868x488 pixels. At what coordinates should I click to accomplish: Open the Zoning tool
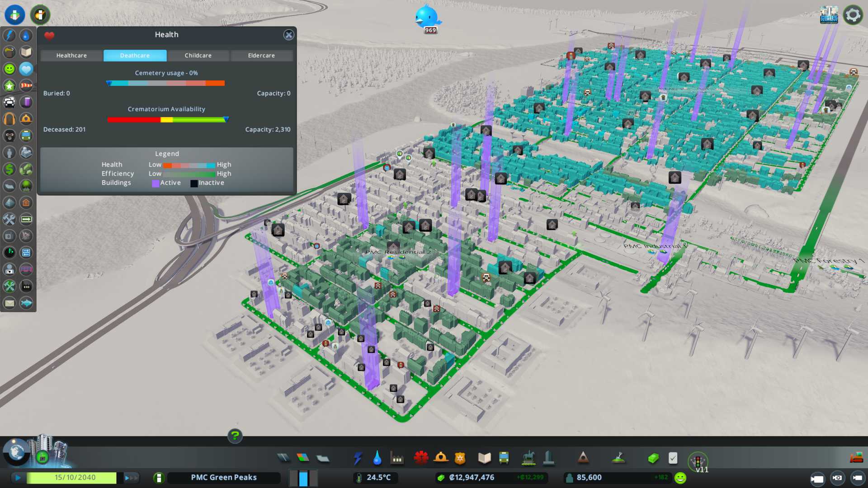pos(303,458)
